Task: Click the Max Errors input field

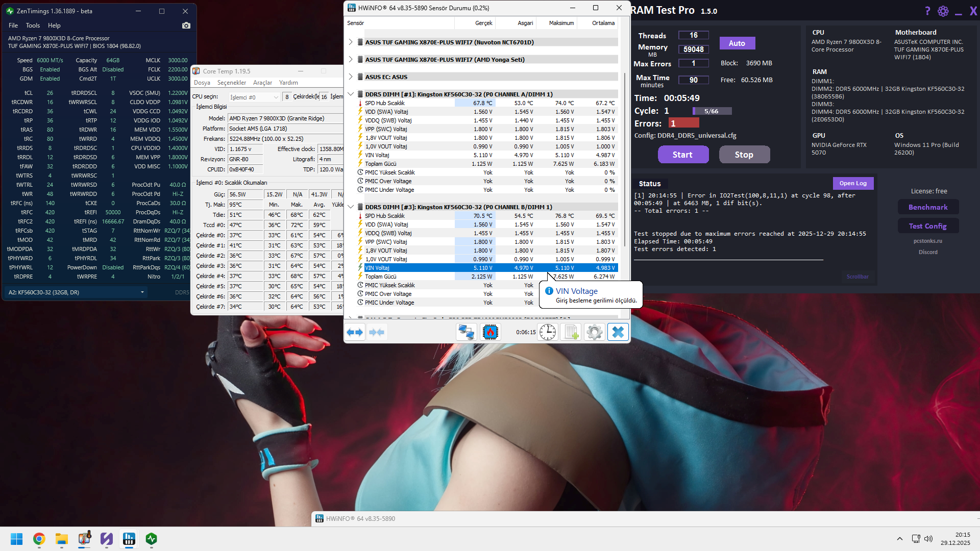Action: pos(694,63)
